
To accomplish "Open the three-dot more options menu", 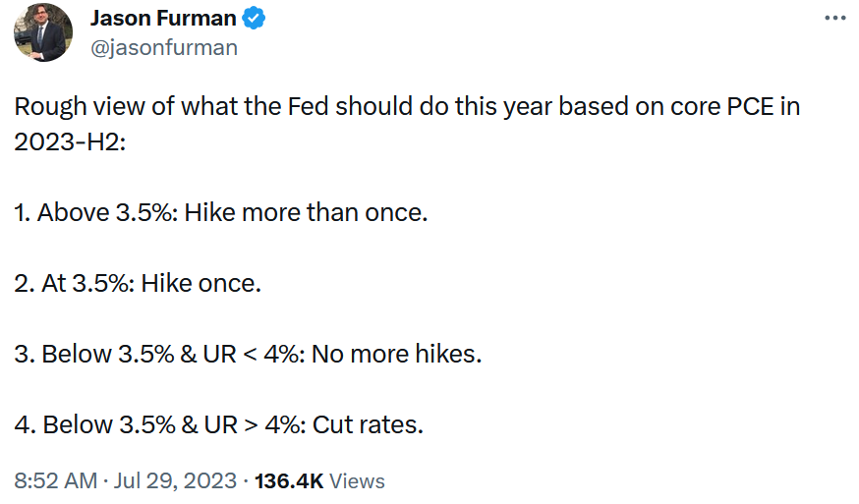I will pos(834,18).
